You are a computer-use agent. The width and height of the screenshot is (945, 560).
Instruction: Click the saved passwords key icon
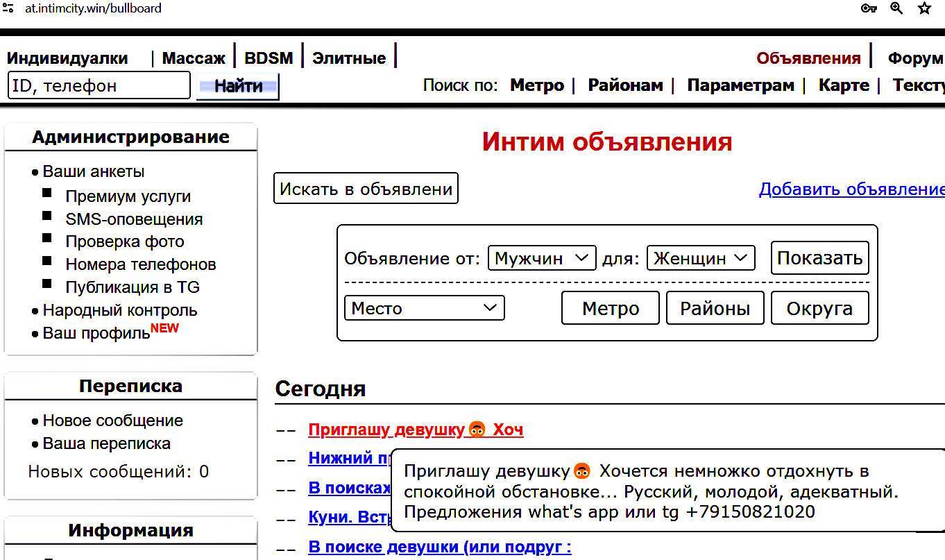(869, 8)
